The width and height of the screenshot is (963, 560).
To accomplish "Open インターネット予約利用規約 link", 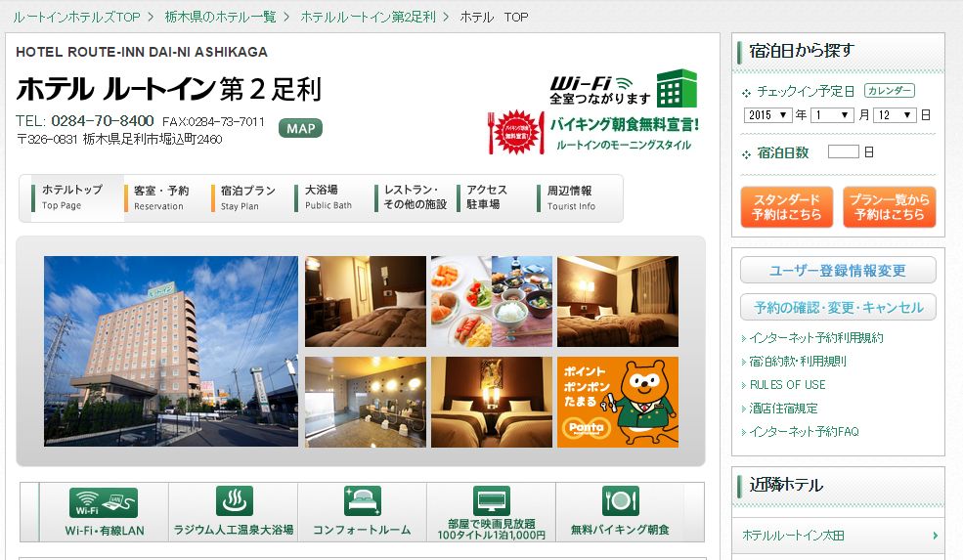I will tap(815, 338).
